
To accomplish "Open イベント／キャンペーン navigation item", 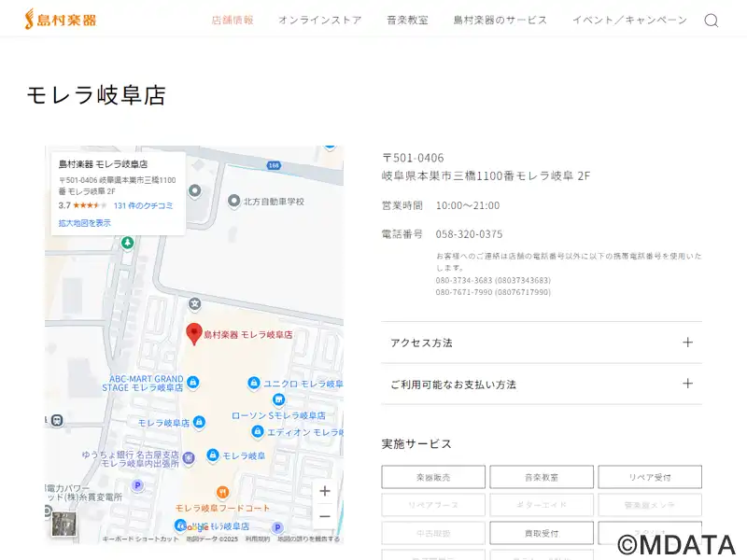I will coord(629,20).
